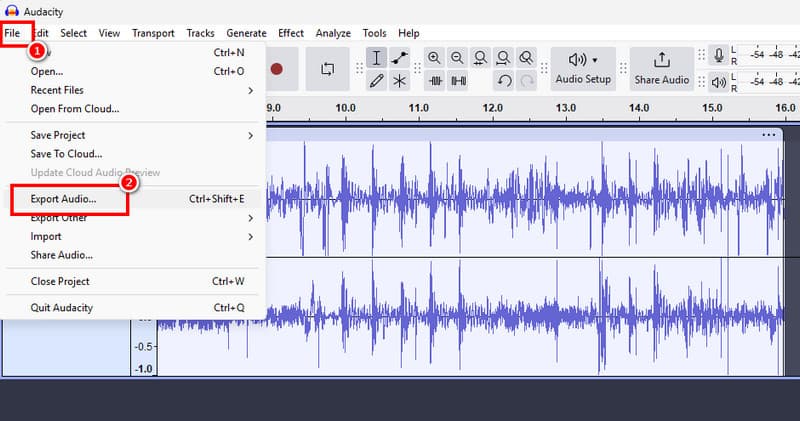Viewport: 800px width, 421px height.
Task: Expand the Export Other submenu
Action: pos(133,218)
